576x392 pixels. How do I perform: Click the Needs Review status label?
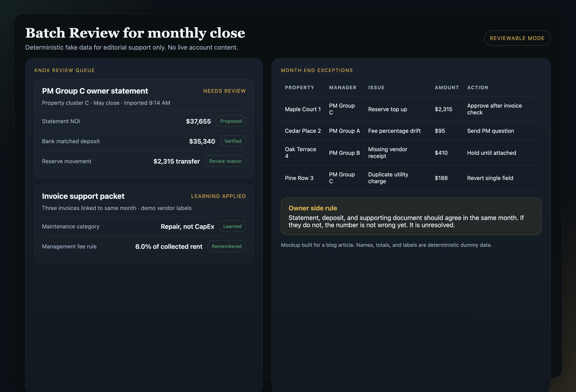pos(224,91)
